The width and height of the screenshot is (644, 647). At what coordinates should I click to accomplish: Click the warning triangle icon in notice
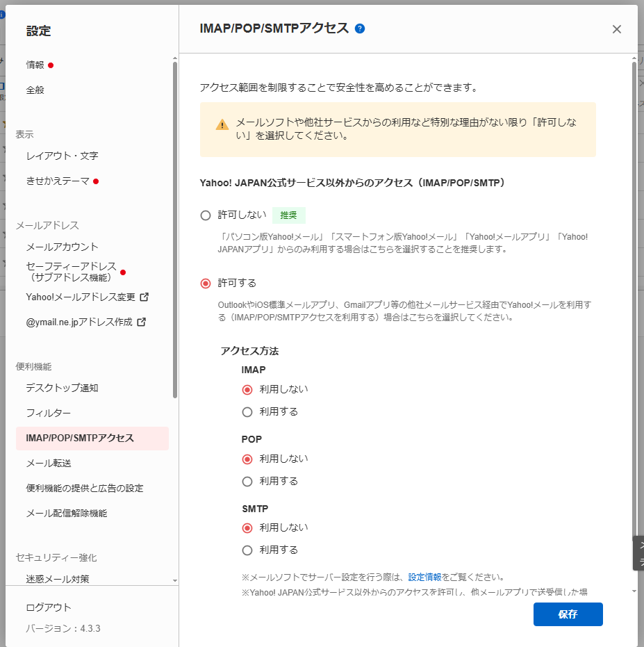tap(222, 125)
